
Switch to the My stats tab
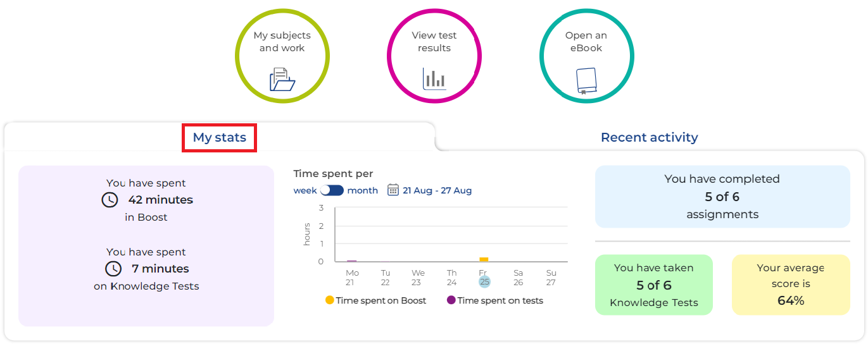click(x=219, y=137)
